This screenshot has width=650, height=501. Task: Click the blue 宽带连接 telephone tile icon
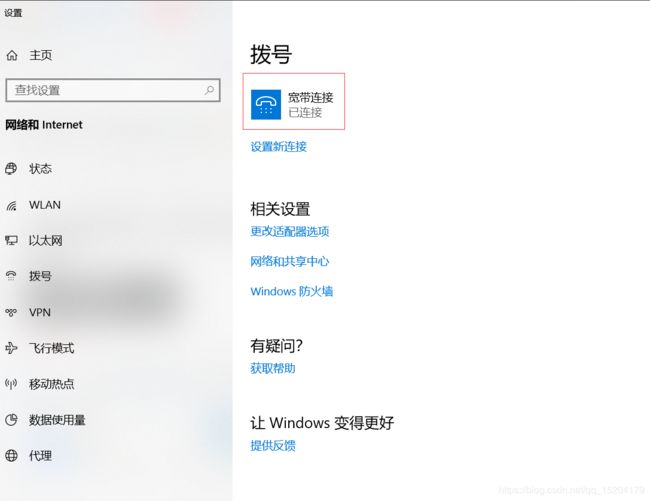point(266,104)
